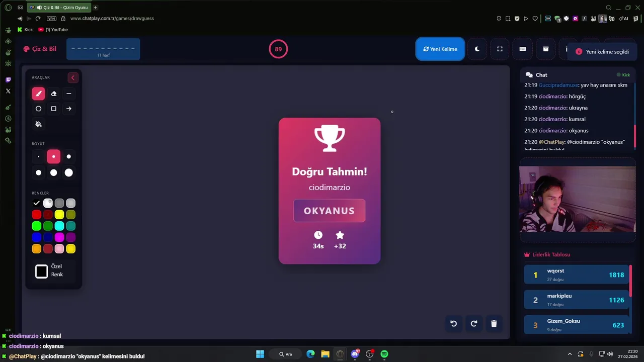The height and width of the screenshot is (362, 644).
Task: Click the 89 countdown timer circle
Action: click(x=278, y=49)
